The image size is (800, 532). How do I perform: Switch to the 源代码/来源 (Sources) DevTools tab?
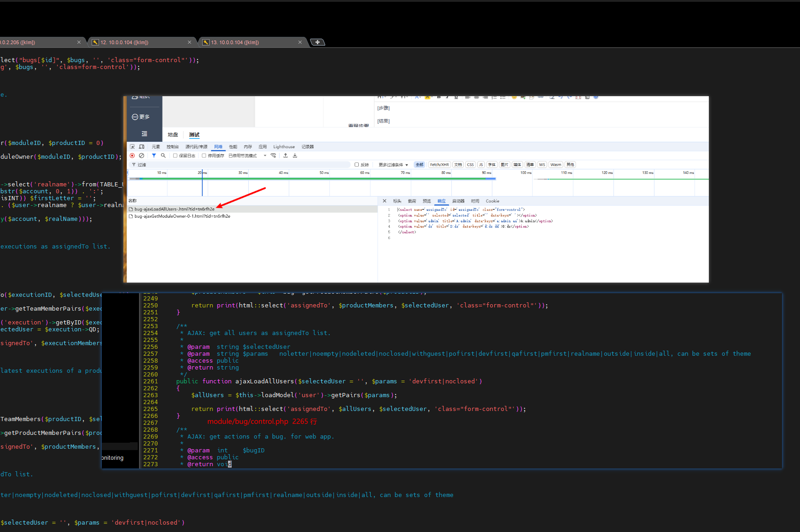[x=197, y=147]
